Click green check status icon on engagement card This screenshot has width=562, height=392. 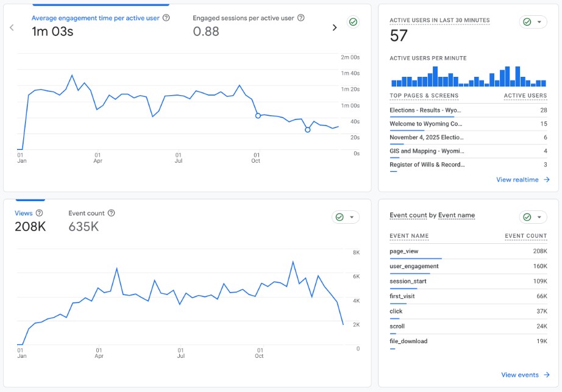tap(352, 23)
